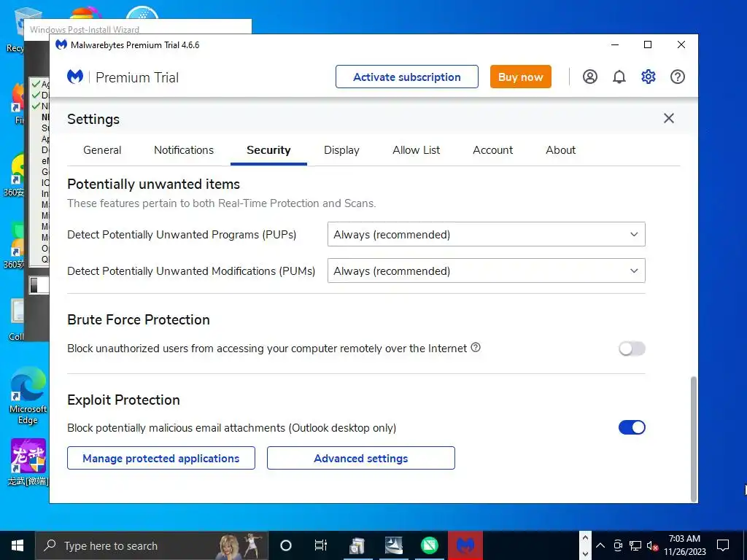Open Microsoft Edge desktop shortcut
Image resolution: width=747 pixels, height=560 pixels.
coord(28,394)
